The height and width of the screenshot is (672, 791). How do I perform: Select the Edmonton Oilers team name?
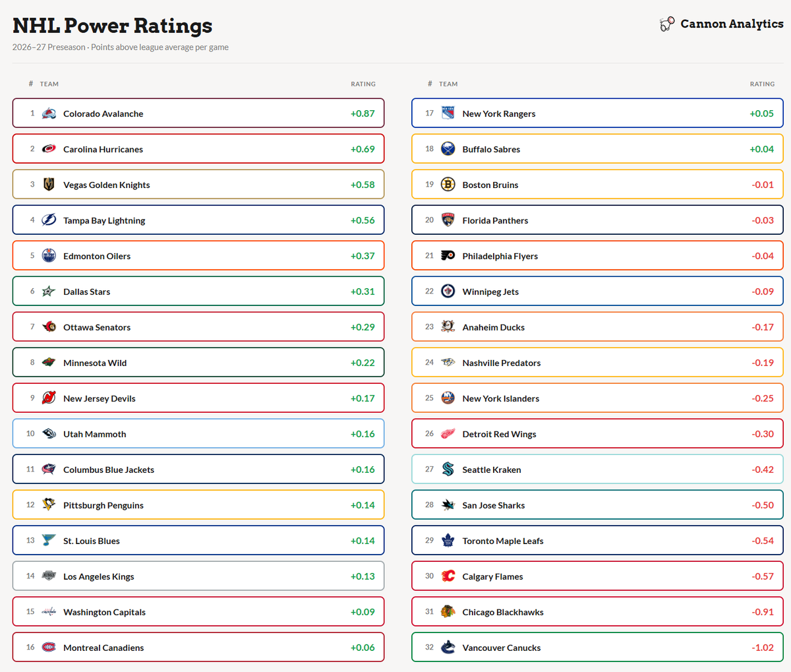[97, 256]
